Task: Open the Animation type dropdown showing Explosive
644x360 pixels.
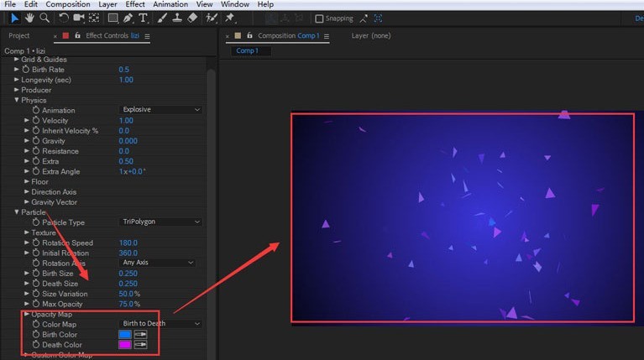Action: (160, 110)
